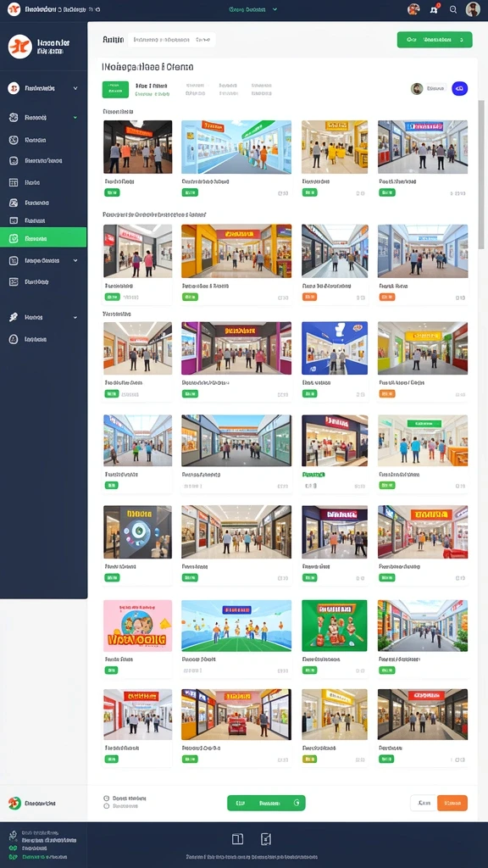Select the green active tab above the gallery

tap(115, 89)
